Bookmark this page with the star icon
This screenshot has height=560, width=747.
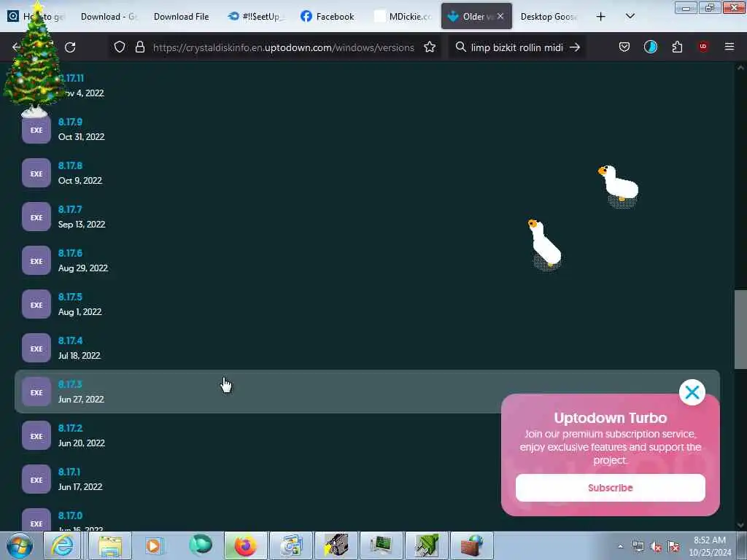(430, 47)
